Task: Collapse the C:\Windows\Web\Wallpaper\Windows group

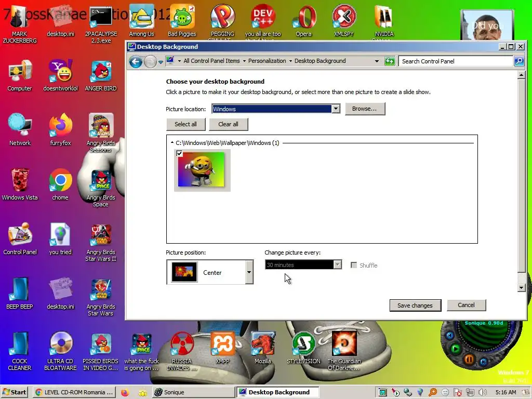Action: click(x=172, y=143)
